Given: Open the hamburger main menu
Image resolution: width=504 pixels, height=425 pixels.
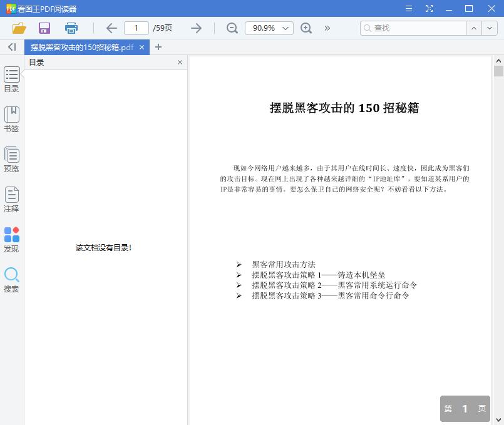Looking at the screenshot, I should click(x=408, y=9).
